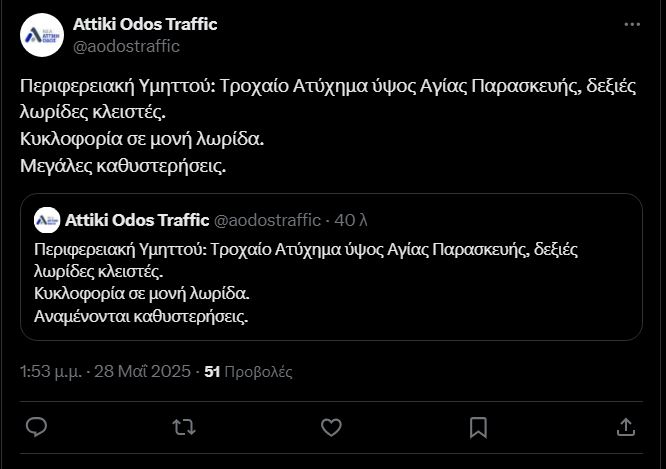Click the @aodostraffic handle inside the quoted post
Viewport: 666px width, 469px height.
coord(267,219)
